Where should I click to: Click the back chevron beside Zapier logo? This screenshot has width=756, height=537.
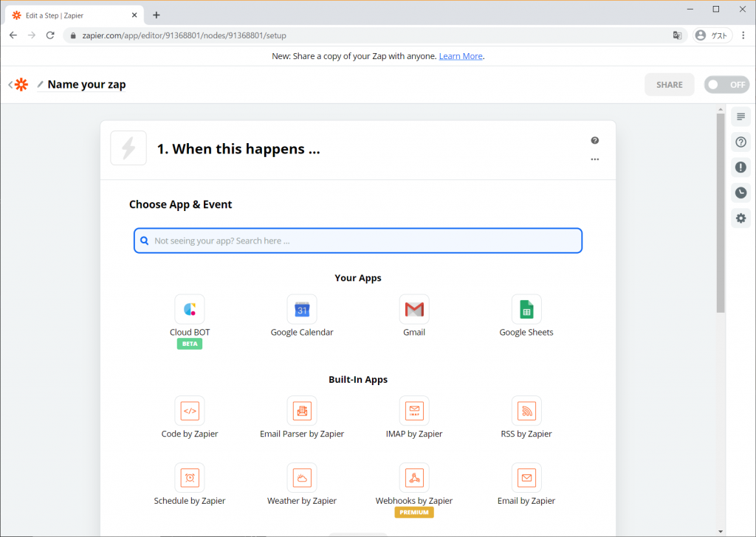(10, 85)
